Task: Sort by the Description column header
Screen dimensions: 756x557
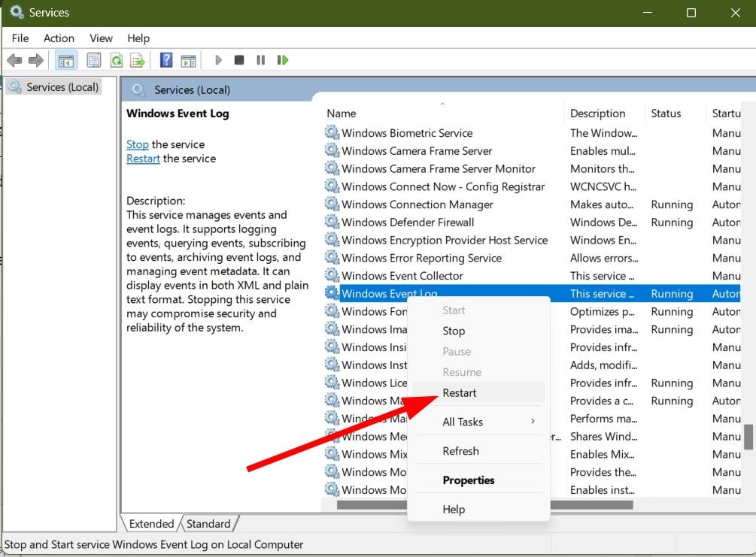Action: [603, 114]
